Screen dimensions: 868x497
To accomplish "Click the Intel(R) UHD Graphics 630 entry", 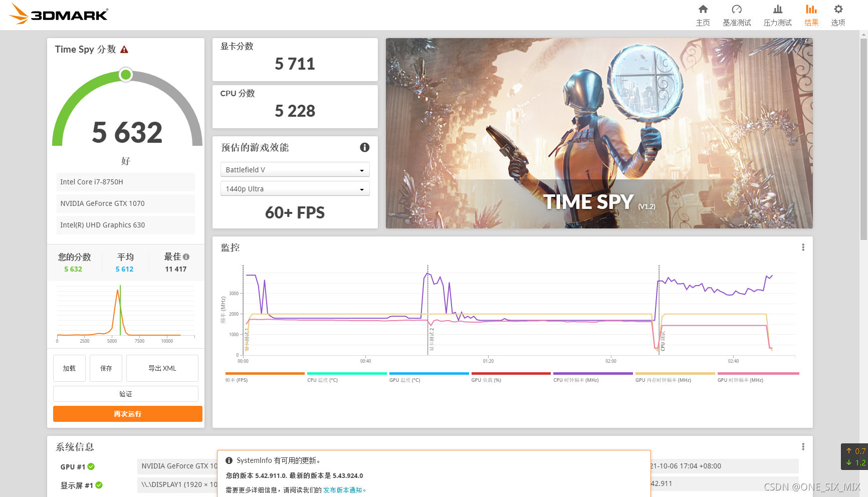I will click(x=126, y=225).
